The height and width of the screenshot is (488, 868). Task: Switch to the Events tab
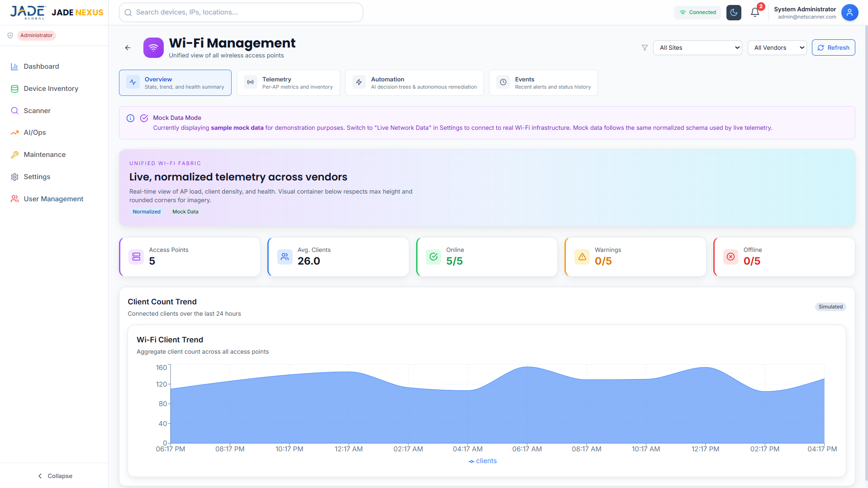pos(543,83)
